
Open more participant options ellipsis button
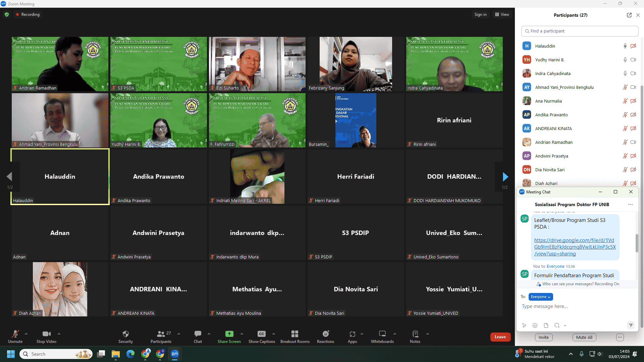pos(620,337)
